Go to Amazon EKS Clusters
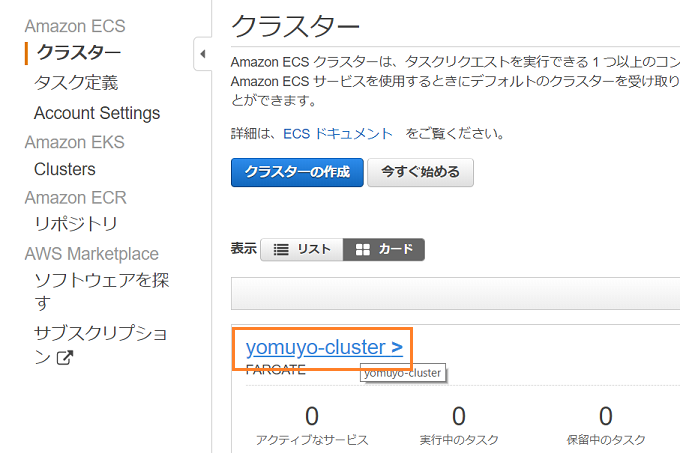The width and height of the screenshot is (680, 453). pos(65,169)
